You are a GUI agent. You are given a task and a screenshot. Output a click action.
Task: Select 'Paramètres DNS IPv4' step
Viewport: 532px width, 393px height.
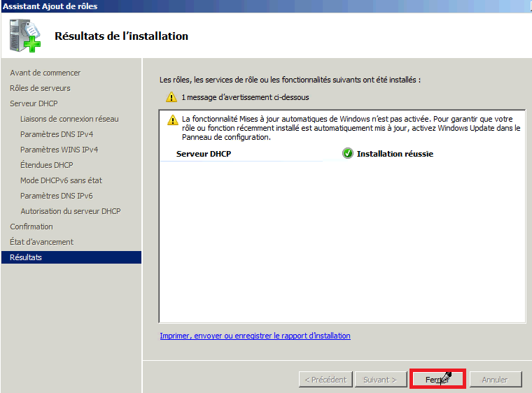pyautogui.click(x=57, y=134)
